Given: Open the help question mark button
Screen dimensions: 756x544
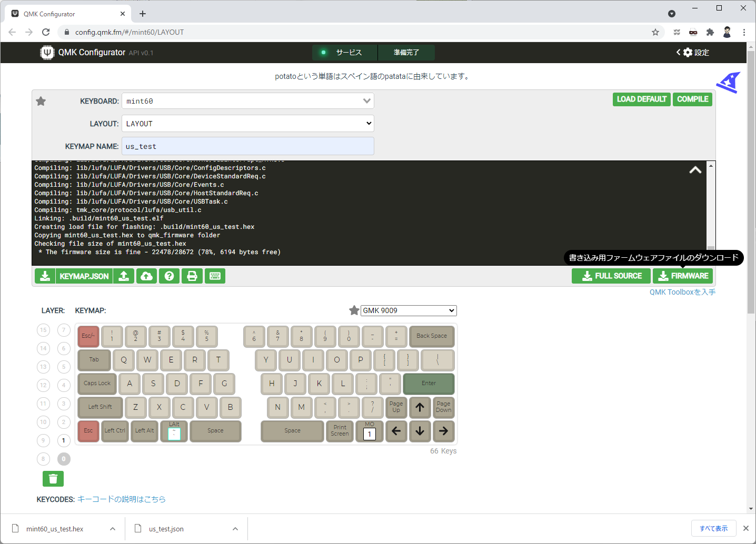Looking at the screenshot, I should (169, 276).
